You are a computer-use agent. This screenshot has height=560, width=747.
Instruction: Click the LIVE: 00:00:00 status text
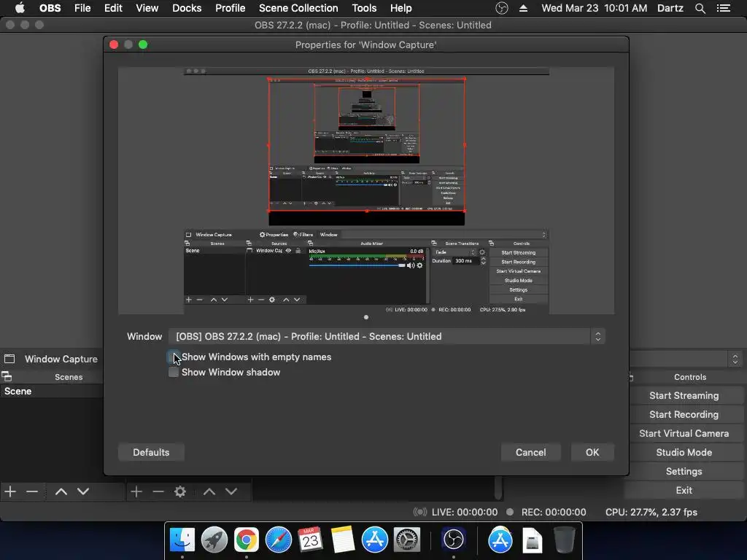pyautogui.click(x=465, y=512)
